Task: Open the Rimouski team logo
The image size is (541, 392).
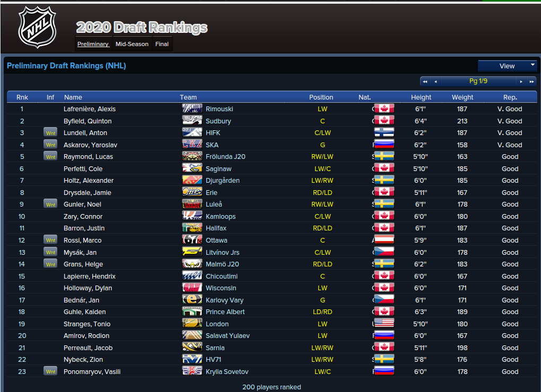Action: point(192,109)
